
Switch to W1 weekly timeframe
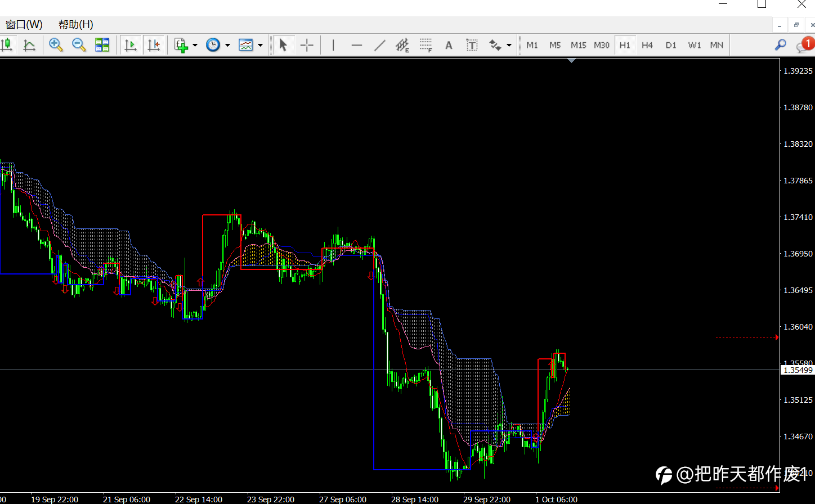(695, 45)
